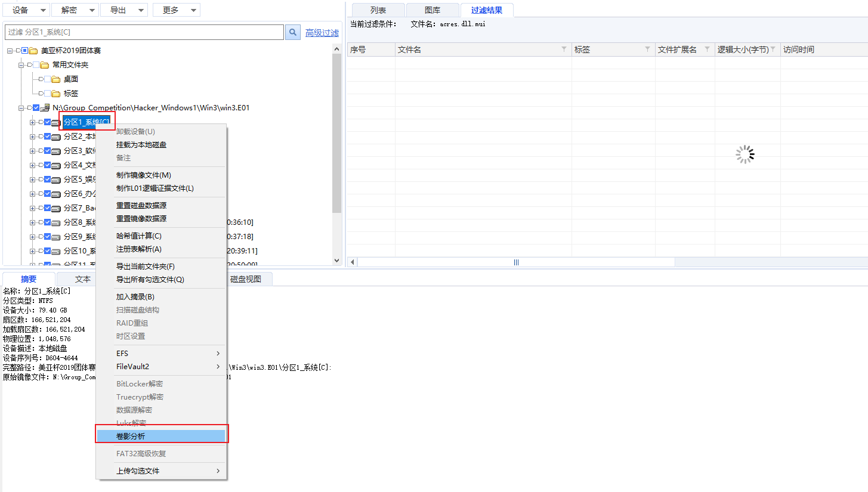Click the drive icon of 分区5
The height and width of the screenshot is (492, 868).
pos(56,180)
